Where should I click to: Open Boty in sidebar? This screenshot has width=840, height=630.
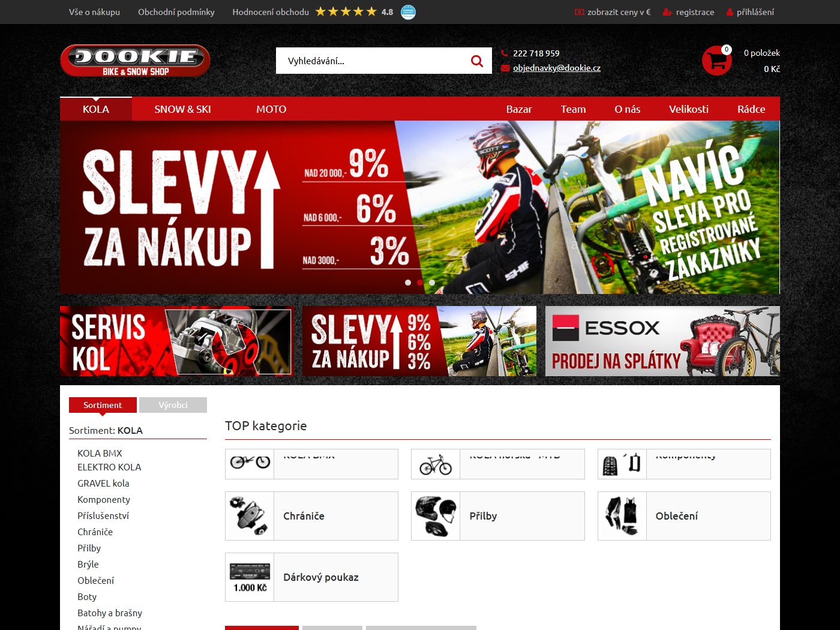click(87, 596)
